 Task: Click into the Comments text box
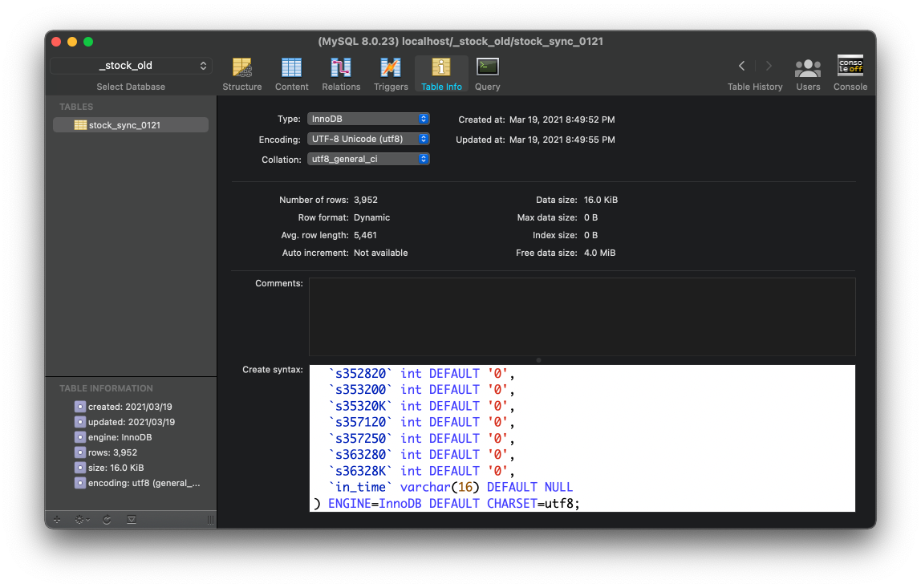(582, 317)
